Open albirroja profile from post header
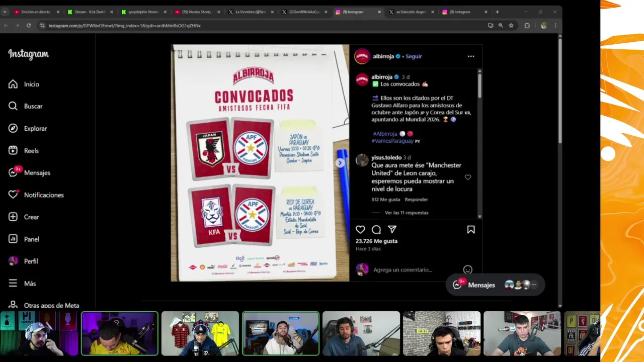This screenshot has width=644, height=362. [x=383, y=56]
